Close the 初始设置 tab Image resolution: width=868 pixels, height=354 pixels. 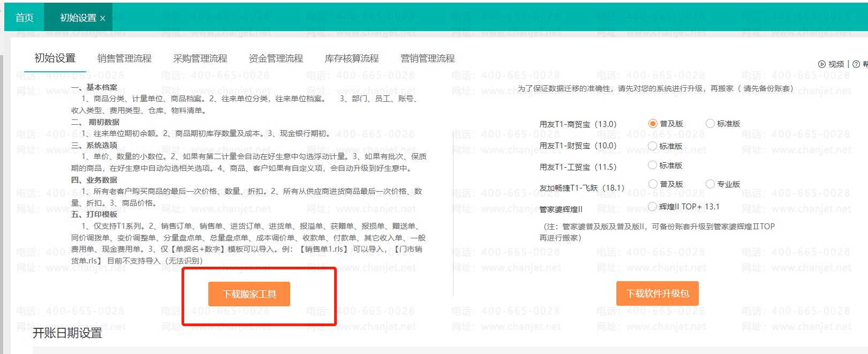(x=103, y=18)
